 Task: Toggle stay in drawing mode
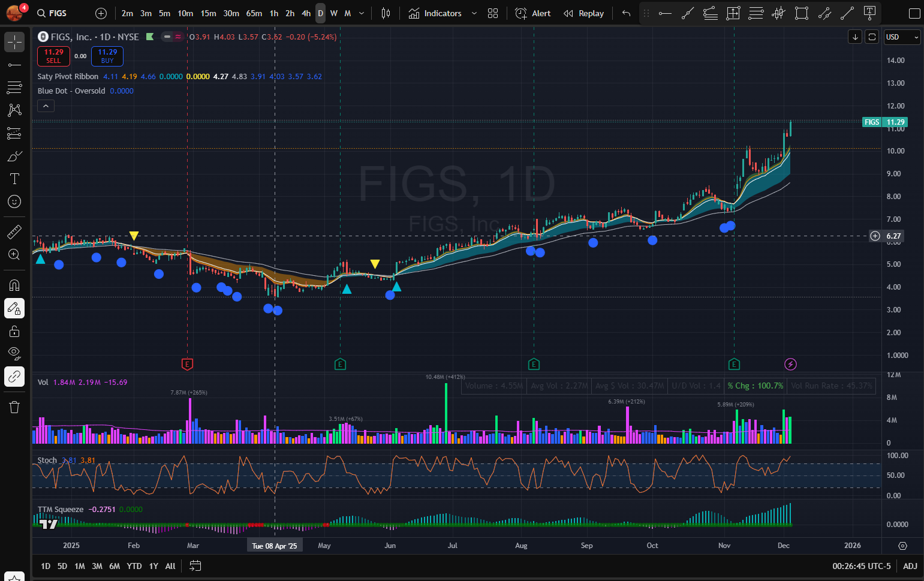tap(14, 308)
